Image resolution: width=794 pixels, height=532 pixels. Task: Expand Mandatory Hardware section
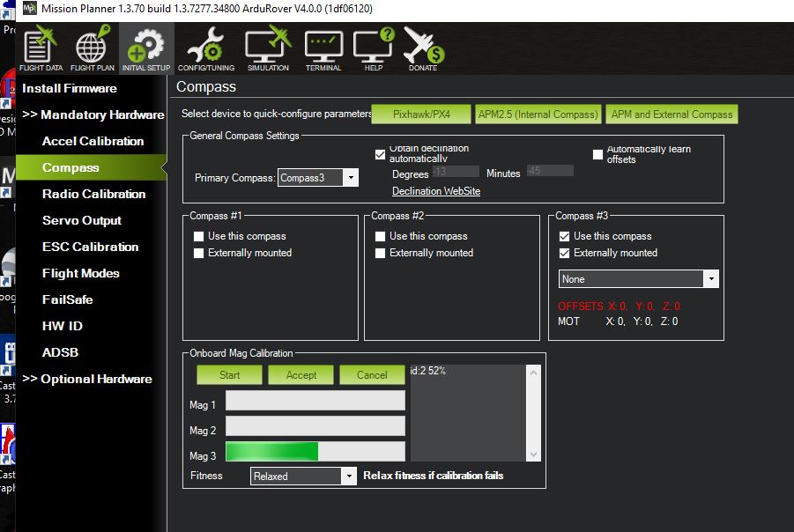pyautogui.click(x=93, y=115)
